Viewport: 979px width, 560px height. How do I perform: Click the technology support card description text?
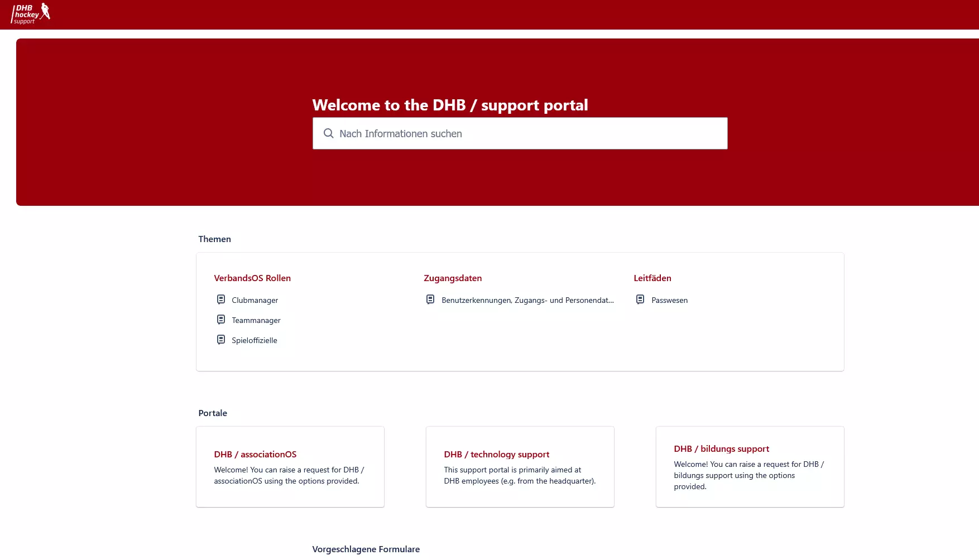coord(520,475)
